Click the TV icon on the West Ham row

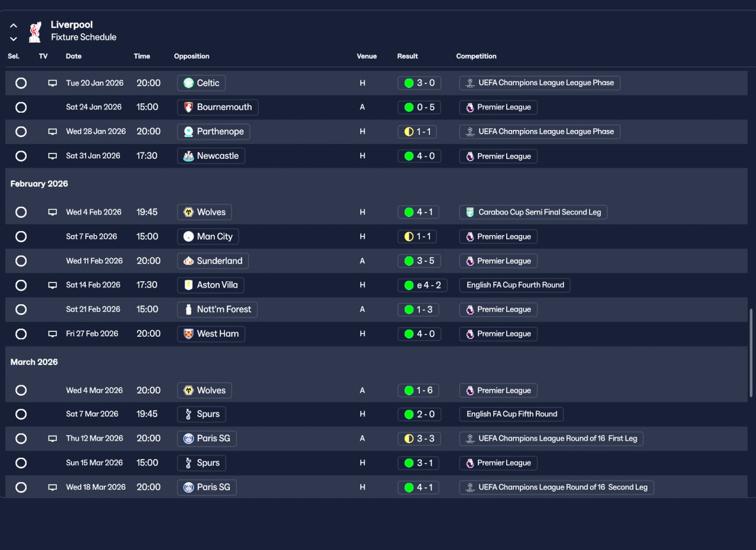(x=53, y=334)
